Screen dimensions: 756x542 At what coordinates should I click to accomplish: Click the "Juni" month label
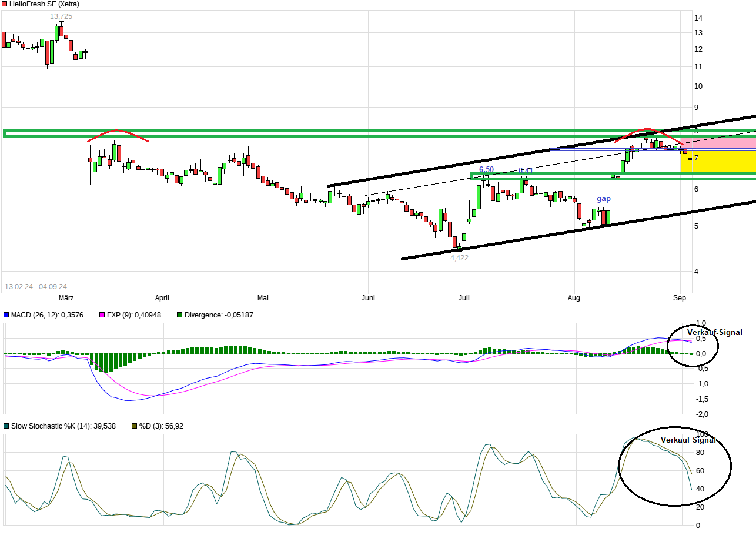coord(368,298)
